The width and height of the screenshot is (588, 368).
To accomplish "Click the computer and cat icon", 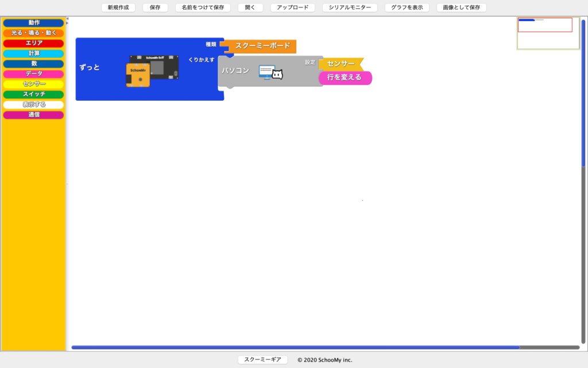I will [271, 72].
